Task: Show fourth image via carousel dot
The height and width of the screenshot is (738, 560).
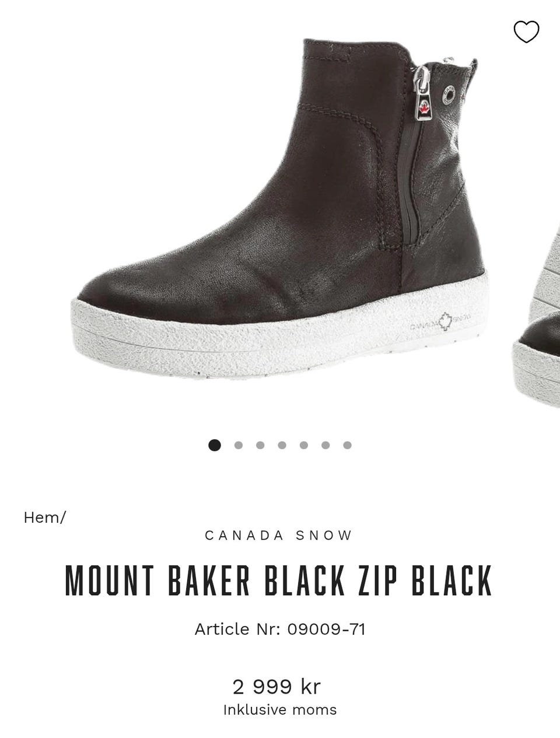Action: [x=282, y=445]
